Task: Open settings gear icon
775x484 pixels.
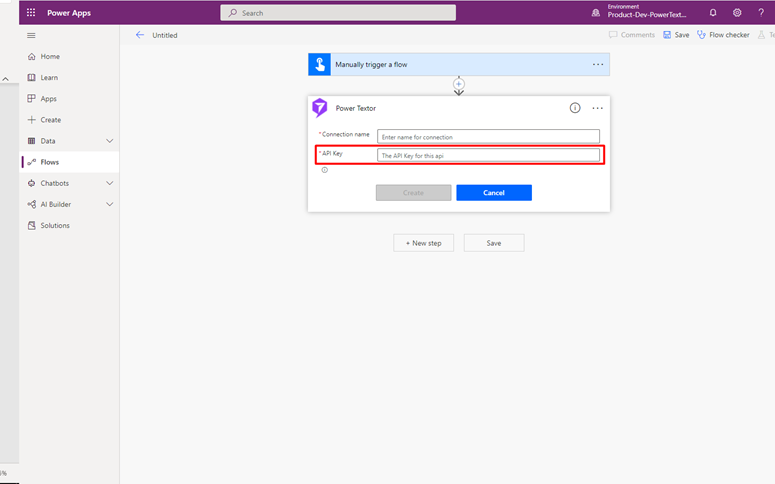Action: tap(737, 13)
